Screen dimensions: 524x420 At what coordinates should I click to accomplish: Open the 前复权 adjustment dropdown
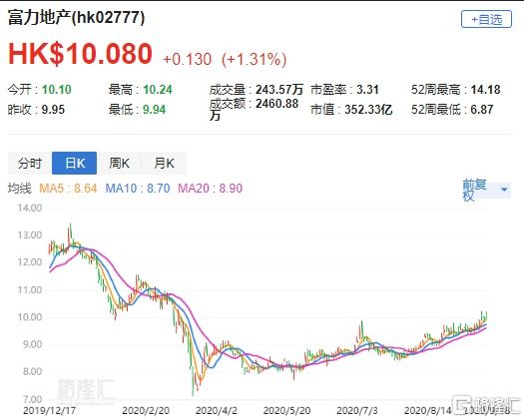tap(486, 190)
